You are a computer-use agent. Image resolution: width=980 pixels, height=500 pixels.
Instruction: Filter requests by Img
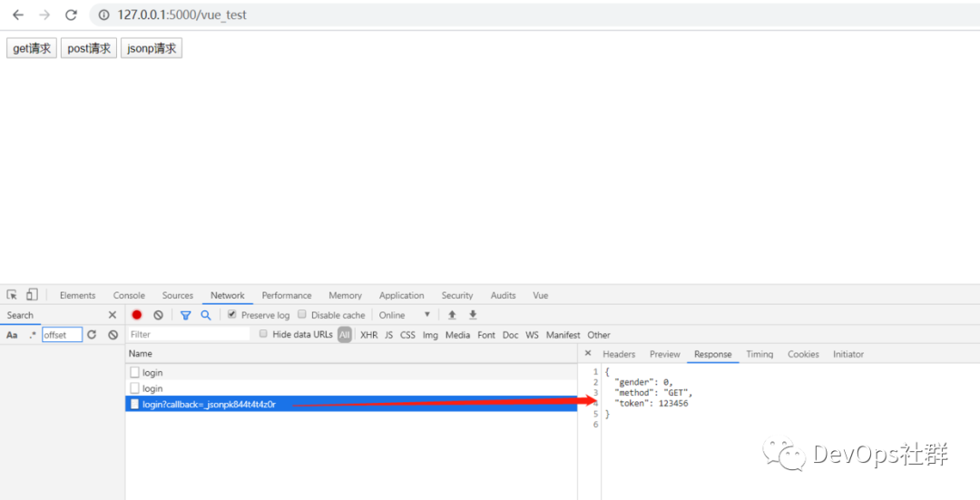pyautogui.click(x=430, y=335)
